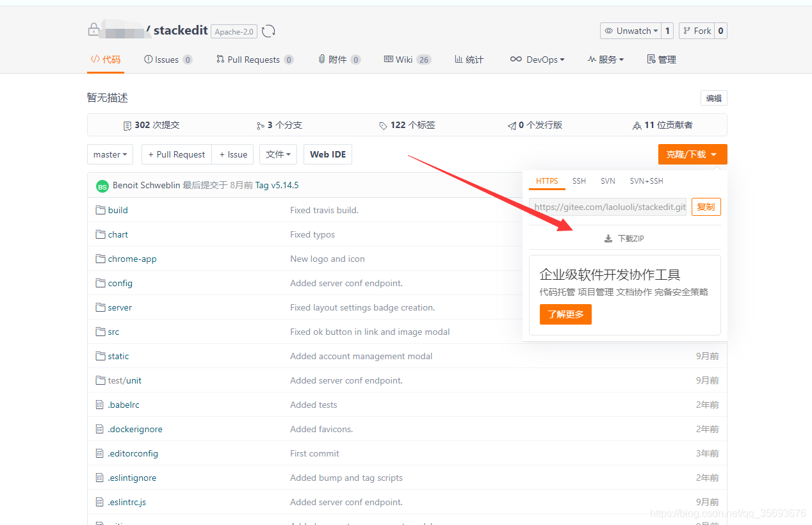Select the HTTPS clone tab
The height and width of the screenshot is (525, 812).
[x=547, y=181]
